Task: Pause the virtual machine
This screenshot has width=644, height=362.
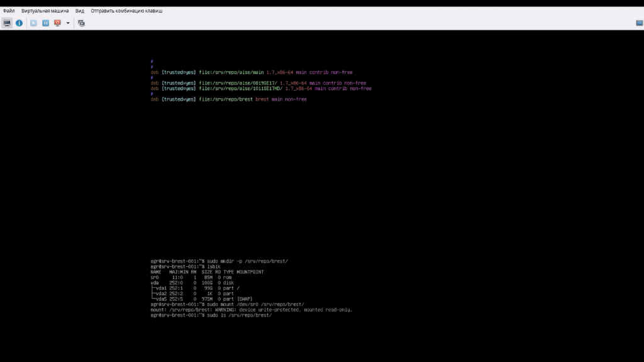Action: pos(45,23)
